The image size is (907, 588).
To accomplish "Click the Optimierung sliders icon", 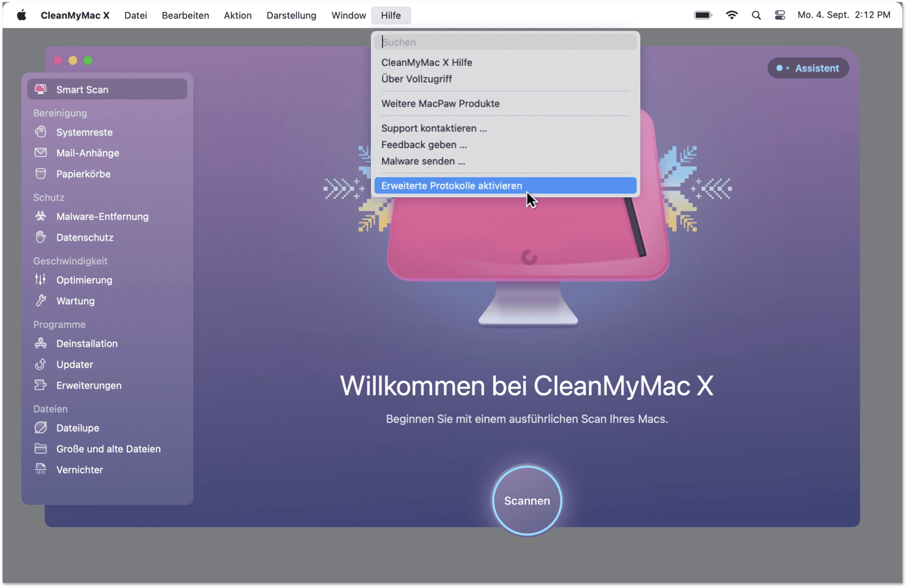I will tap(41, 280).
